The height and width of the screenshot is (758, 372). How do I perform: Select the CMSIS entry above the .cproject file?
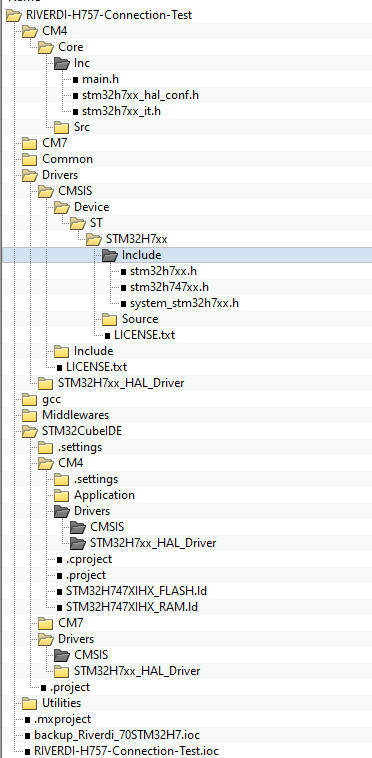click(108, 527)
